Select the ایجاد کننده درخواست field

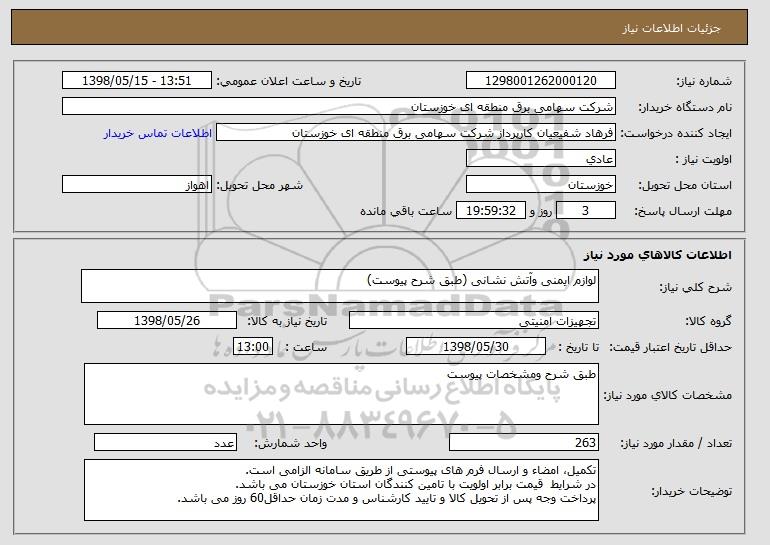(x=416, y=133)
